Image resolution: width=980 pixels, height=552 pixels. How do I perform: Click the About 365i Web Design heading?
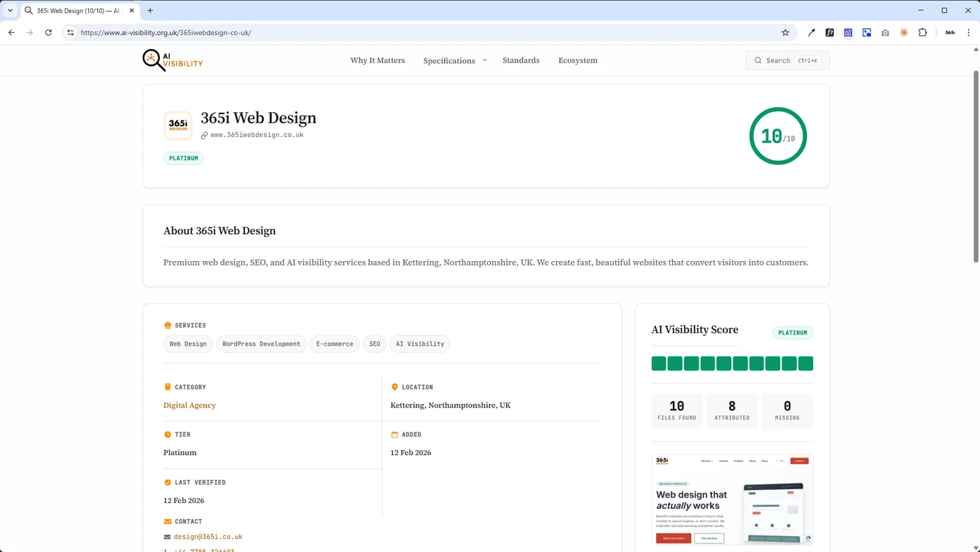pos(219,231)
